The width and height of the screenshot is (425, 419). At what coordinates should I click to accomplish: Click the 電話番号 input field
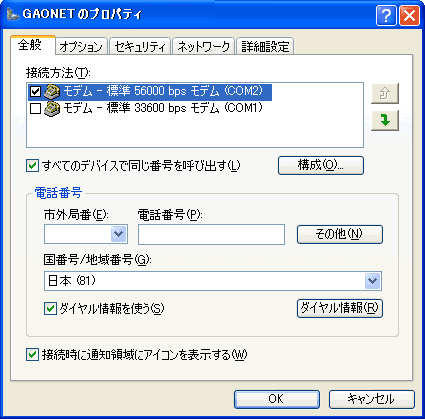coord(211,234)
